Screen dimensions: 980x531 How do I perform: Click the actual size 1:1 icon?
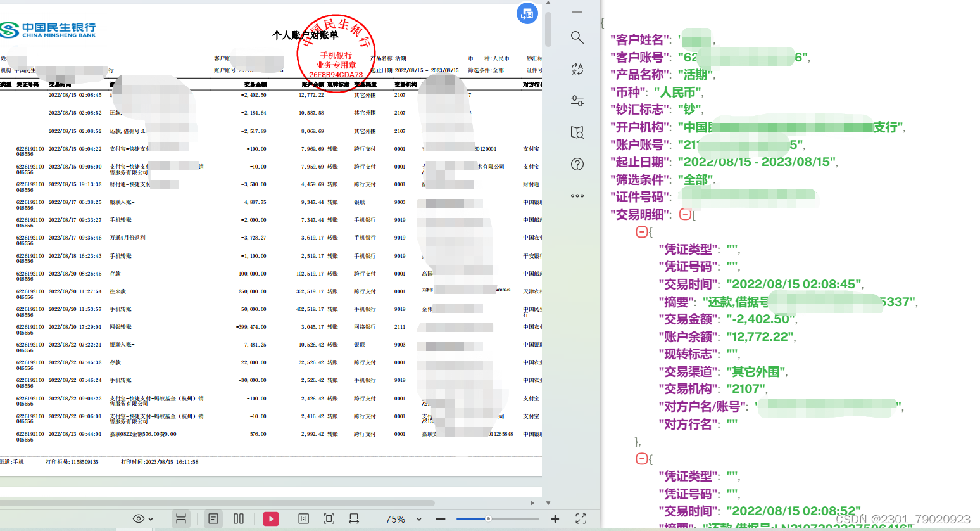(x=303, y=519)
